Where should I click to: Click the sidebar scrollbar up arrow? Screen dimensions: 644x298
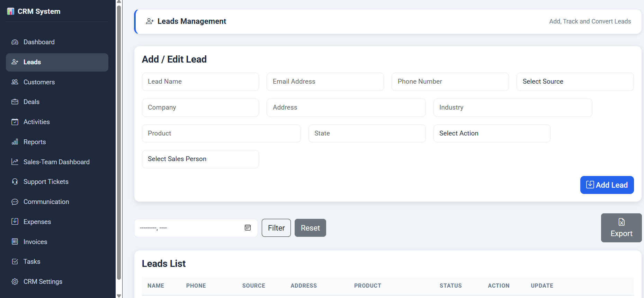coord(119,2)
